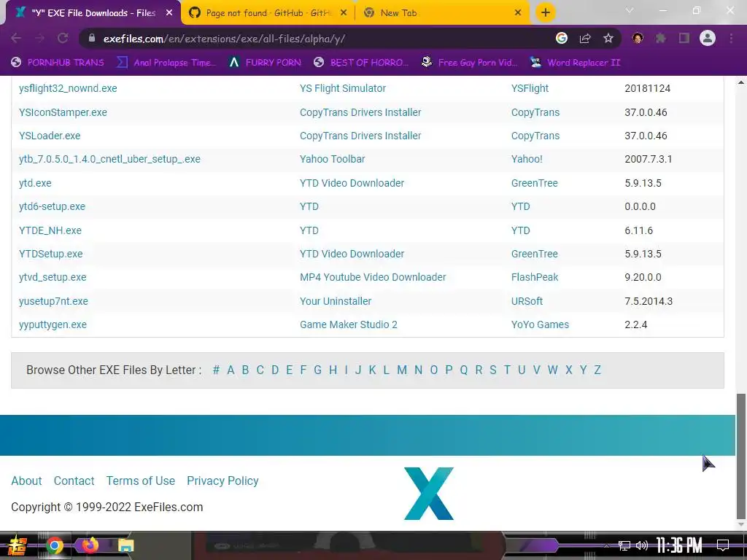Open File Explorer from the taskbar

tap(125, 545)
